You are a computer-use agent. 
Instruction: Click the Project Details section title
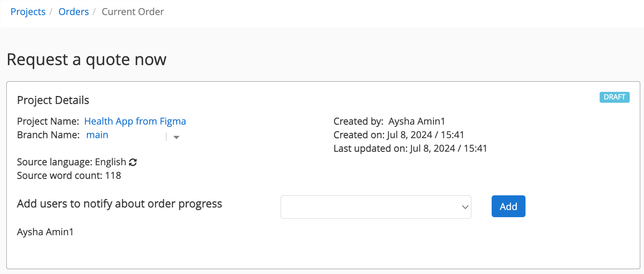click(x=53, y=100)
